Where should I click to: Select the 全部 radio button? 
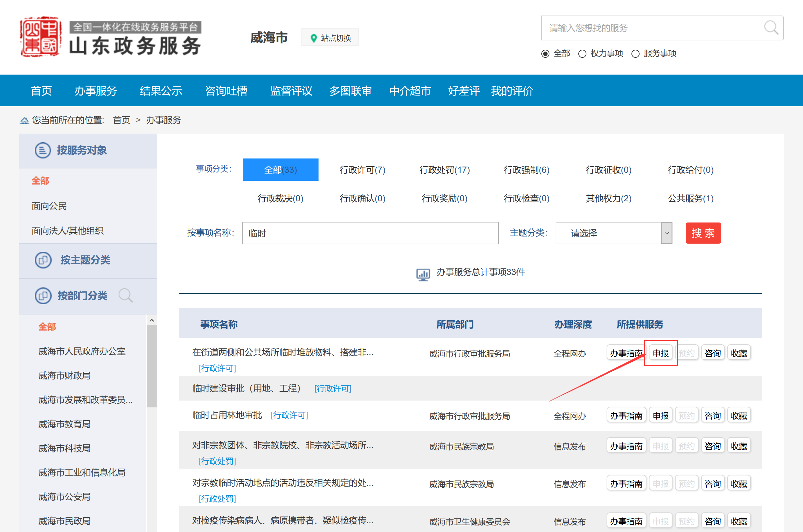click(x=545, y=54)
